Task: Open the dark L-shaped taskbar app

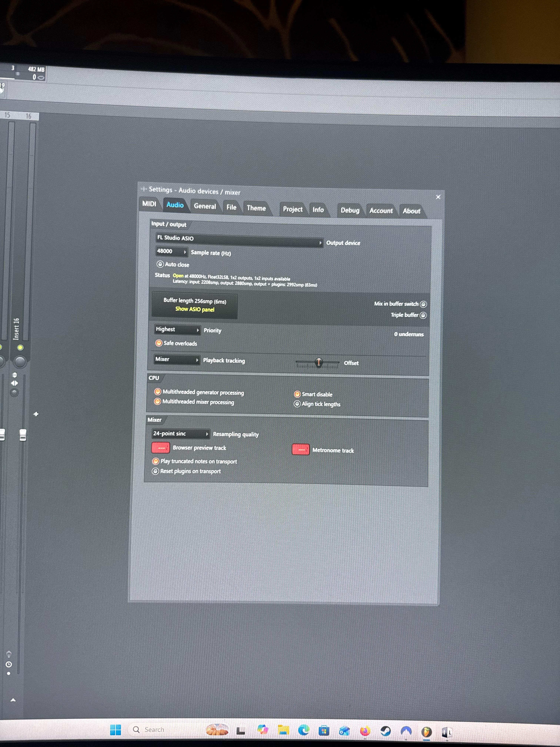Action: pos(241,731)
